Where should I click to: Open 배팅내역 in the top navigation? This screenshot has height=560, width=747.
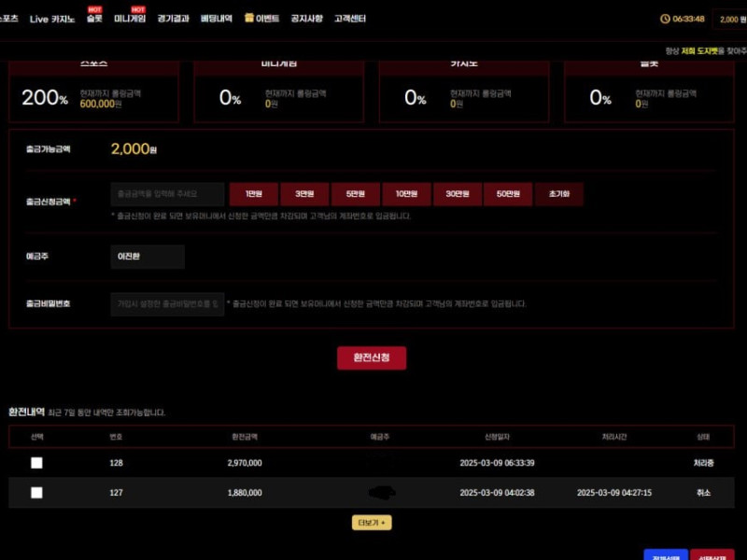pos(216,19)
